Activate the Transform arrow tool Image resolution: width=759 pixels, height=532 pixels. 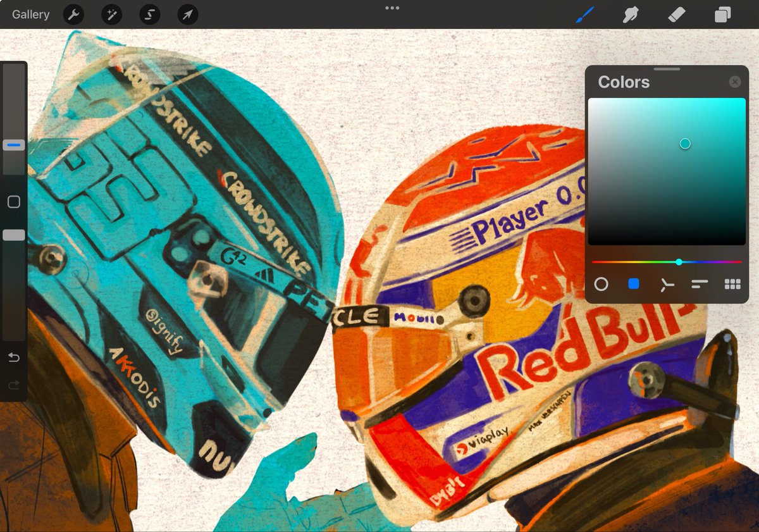tap(188, 15)
